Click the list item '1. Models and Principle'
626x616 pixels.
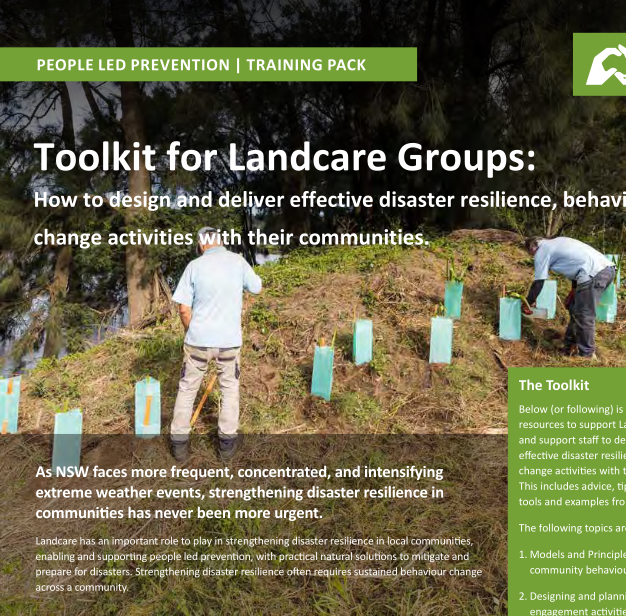[x=572, y=555]
